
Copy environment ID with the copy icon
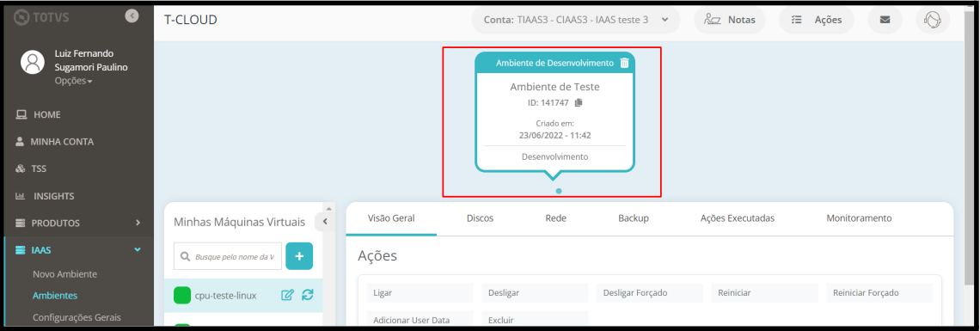pos(579,102)
